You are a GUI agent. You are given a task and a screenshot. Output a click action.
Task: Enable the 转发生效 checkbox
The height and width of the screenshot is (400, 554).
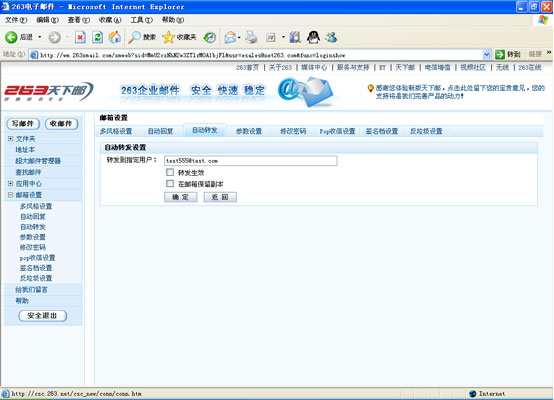[170, 172]
